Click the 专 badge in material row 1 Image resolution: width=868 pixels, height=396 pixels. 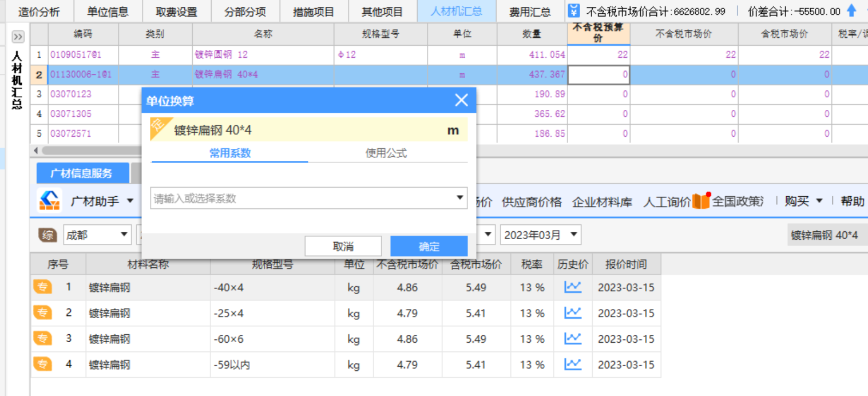pyautogui.click(x=42, y=287)
